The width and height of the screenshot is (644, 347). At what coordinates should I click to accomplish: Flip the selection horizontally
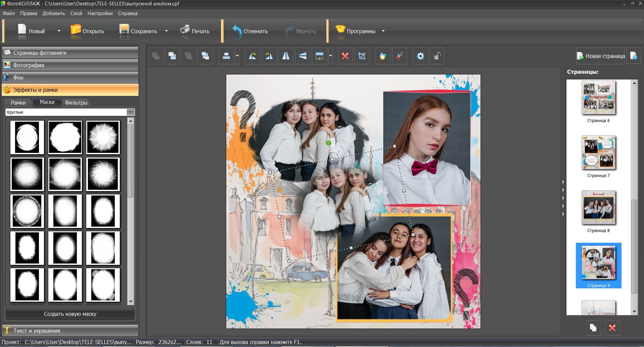point(286,56)
